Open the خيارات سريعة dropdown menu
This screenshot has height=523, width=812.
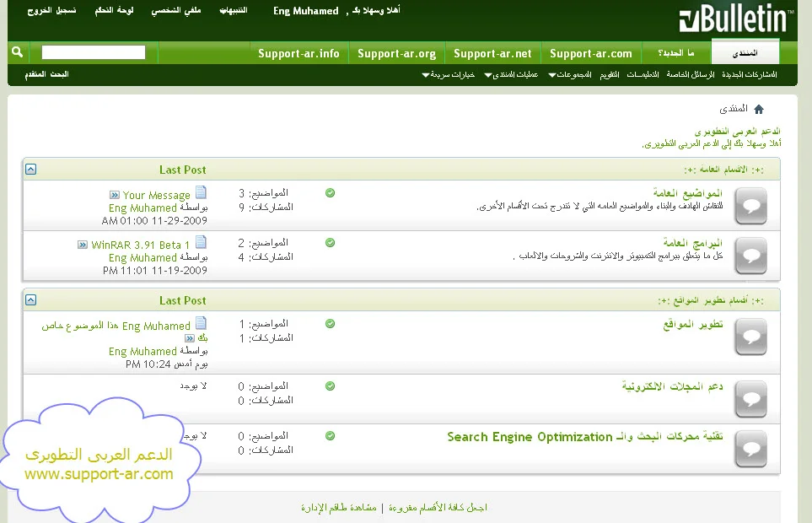coord(449,75)
